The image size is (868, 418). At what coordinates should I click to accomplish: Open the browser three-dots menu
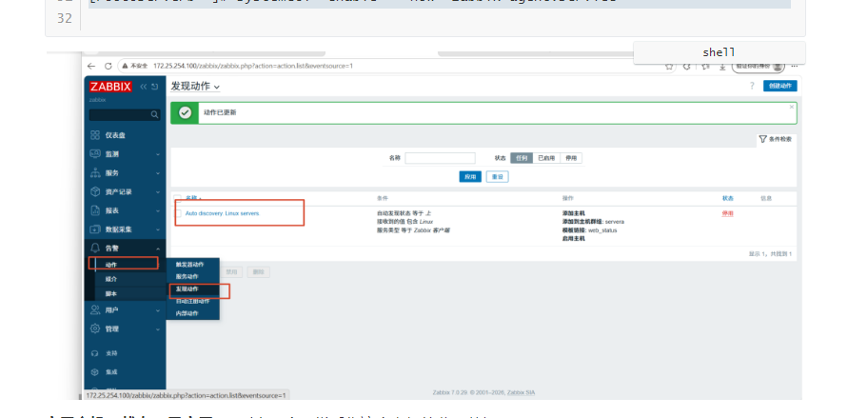tap(795, 66)
